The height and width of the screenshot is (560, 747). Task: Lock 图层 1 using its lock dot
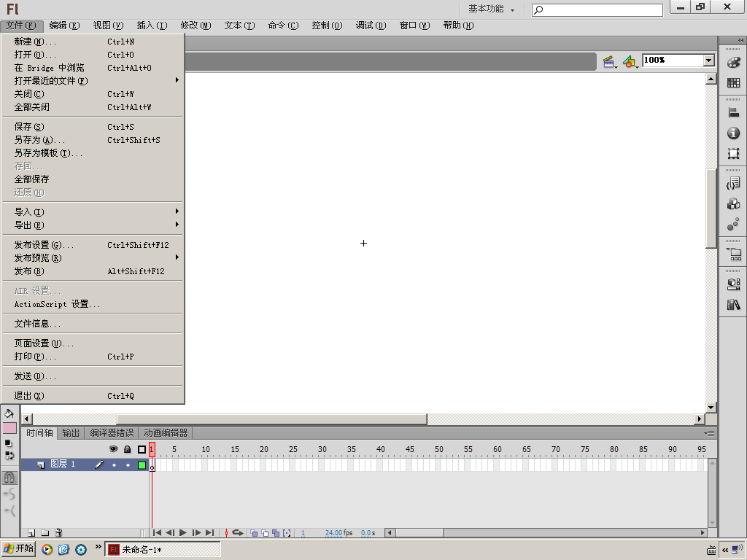point(128,464)
